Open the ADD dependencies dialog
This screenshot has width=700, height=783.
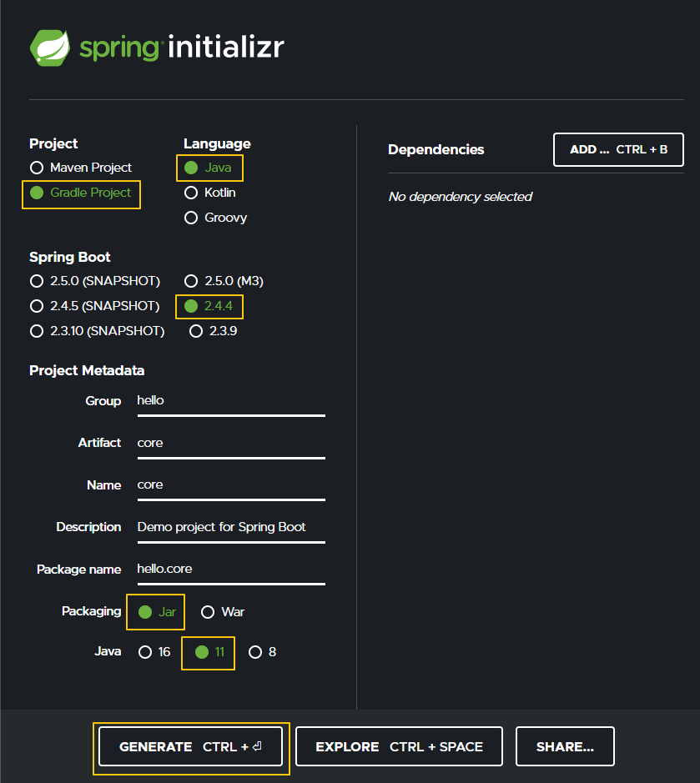tap(618, 149)
